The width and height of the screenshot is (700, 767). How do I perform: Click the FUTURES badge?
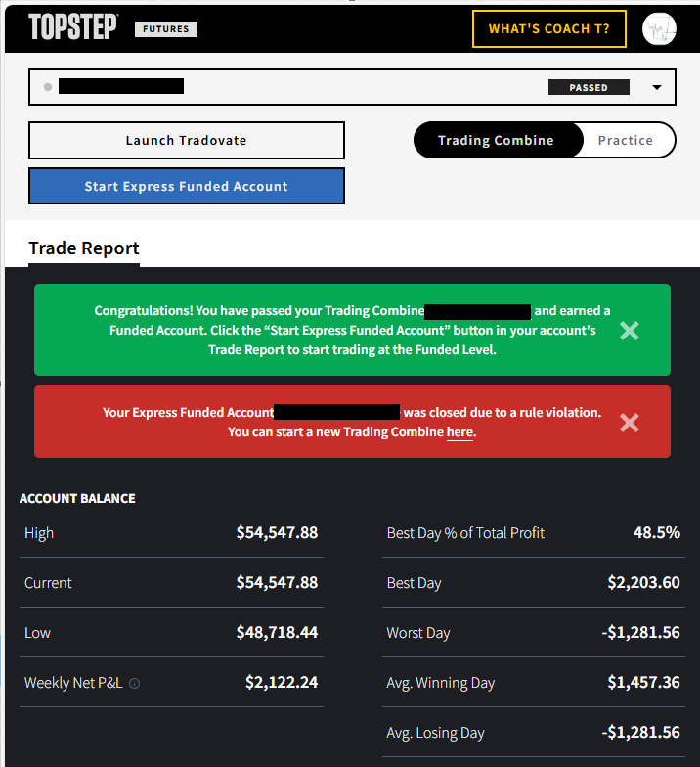pos(166,29)
